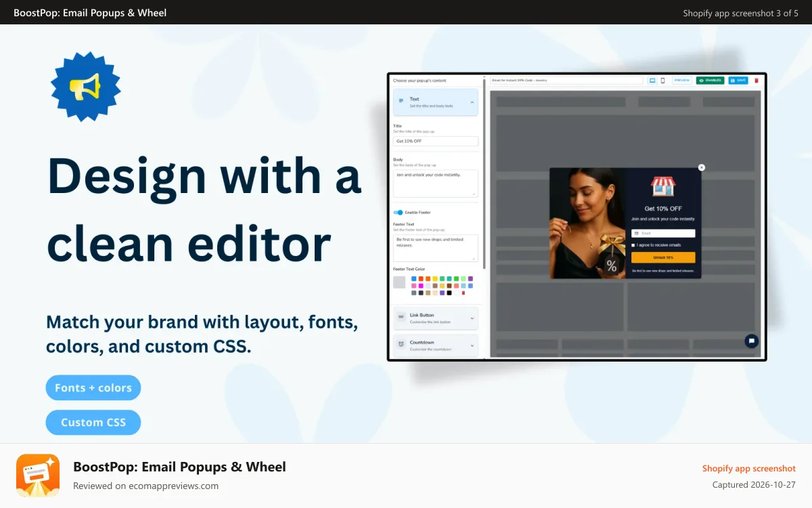812x508 pixels.
Task: Click the Countdown section's alarm clock icon
Action: coord(401,344)
